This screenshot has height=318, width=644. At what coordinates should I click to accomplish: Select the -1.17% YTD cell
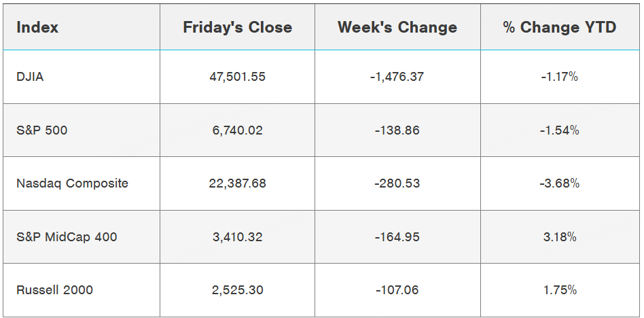click(560, 77)
